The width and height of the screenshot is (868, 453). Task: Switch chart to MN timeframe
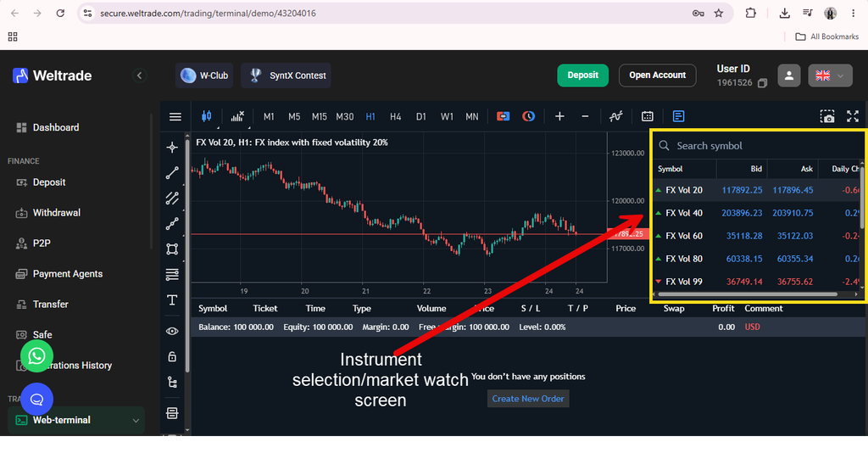(471, 116)
